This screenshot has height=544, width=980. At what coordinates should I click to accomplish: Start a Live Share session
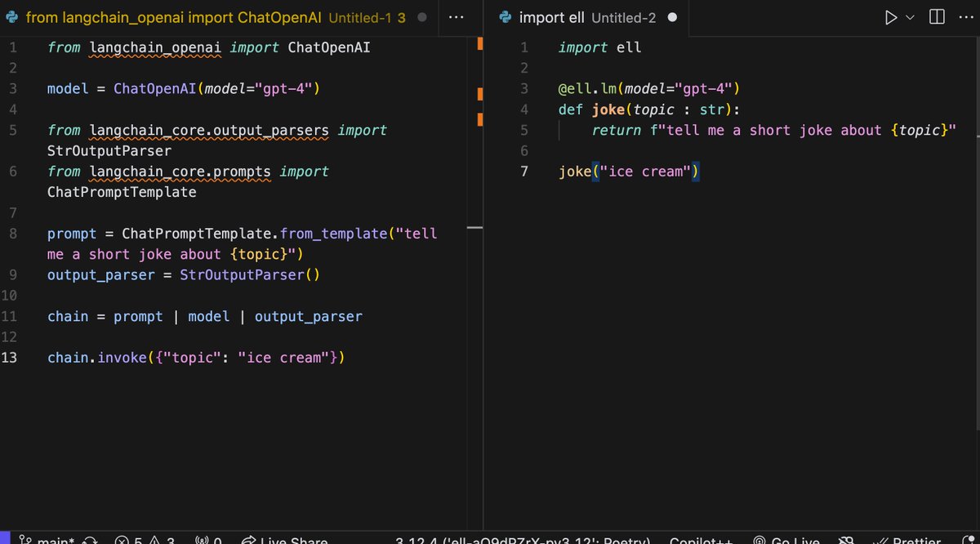coord(285,539)
